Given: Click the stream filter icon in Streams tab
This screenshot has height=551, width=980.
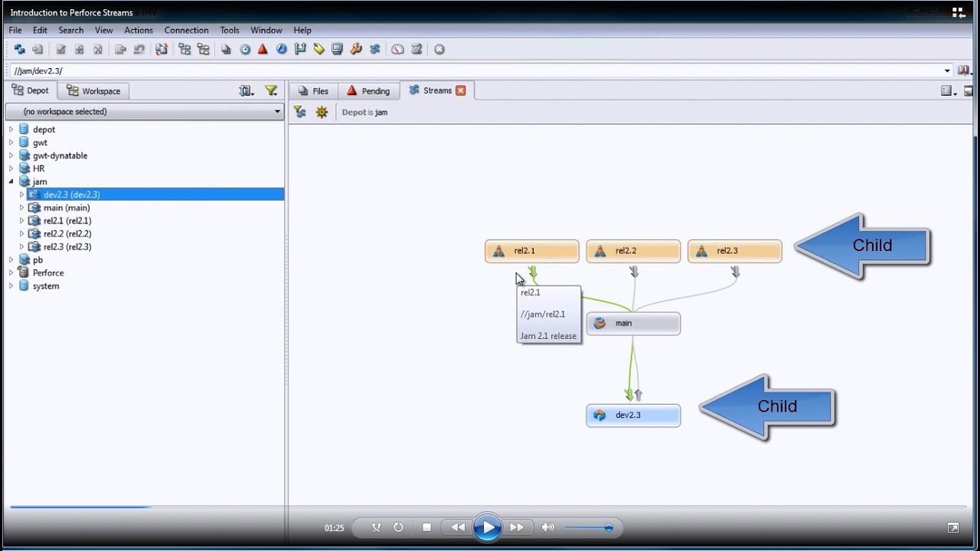Looking at the screenshot, I should (x=300, y=112).
